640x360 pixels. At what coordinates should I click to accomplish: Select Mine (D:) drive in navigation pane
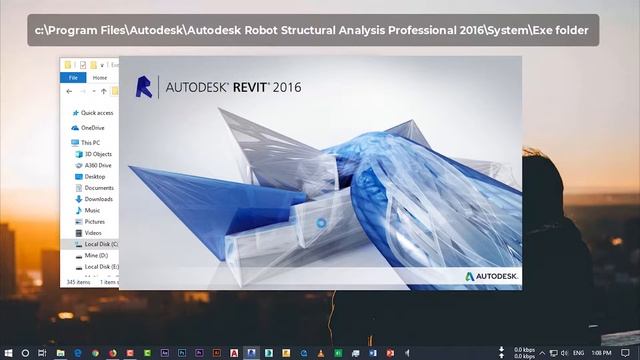[x=92, y=256]
